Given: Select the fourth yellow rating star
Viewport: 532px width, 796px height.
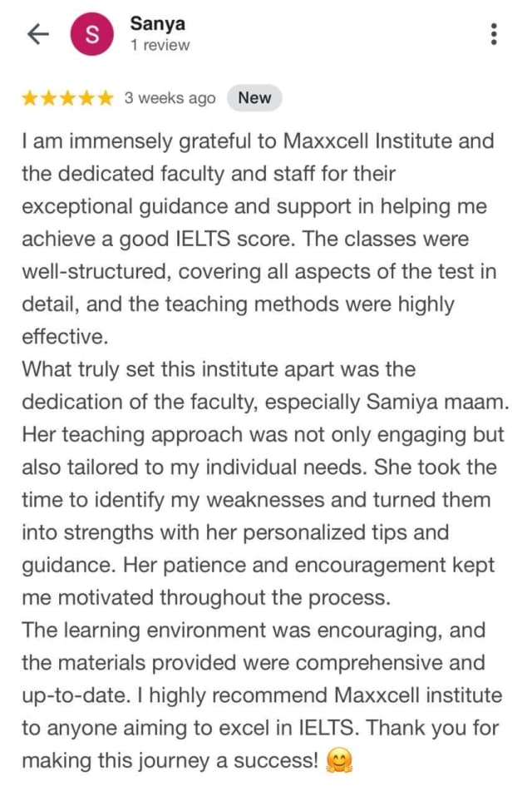Looking at the screenshot, I should pos(86,98).
